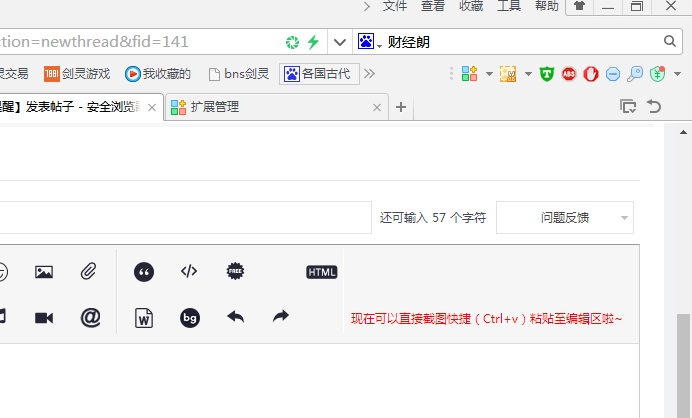The height and width of the screenshot is (418, 692).
Task: Open the Baidu search engine selector
Action: point(369,41)
